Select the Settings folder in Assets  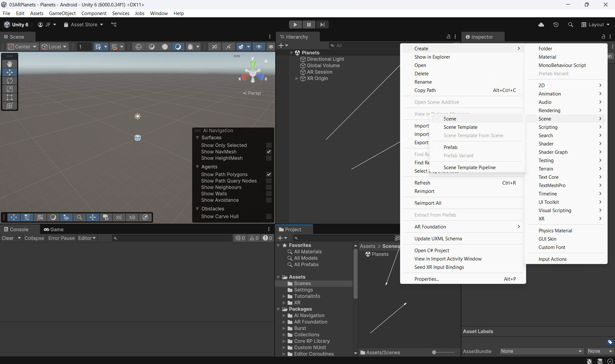(303, 290)
